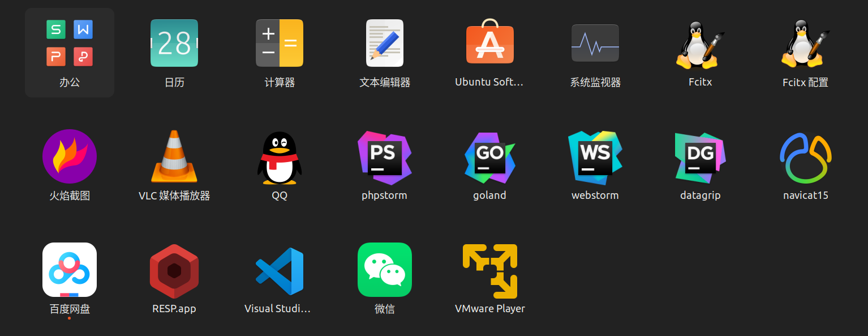This screenshot has width=868, height=336.
Task: Click the "webstorm" label text
Action: click(x=595, y=195)
